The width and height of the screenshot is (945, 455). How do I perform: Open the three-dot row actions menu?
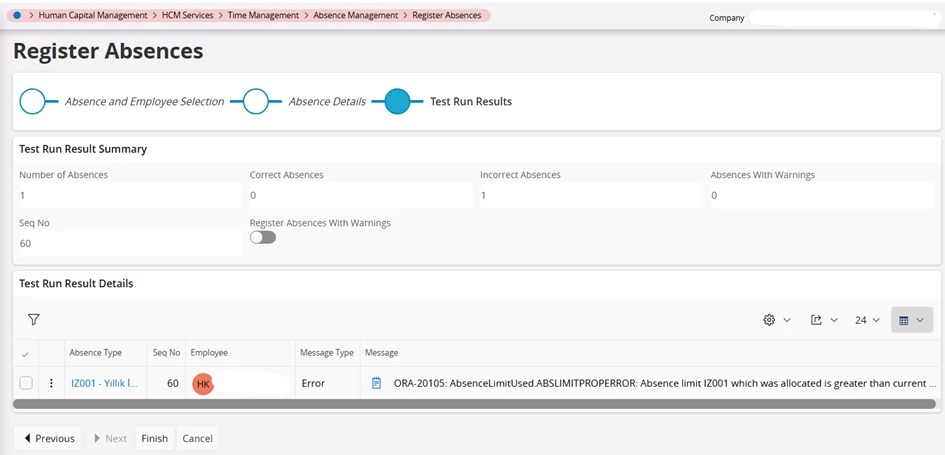click(x=51, y=383)
